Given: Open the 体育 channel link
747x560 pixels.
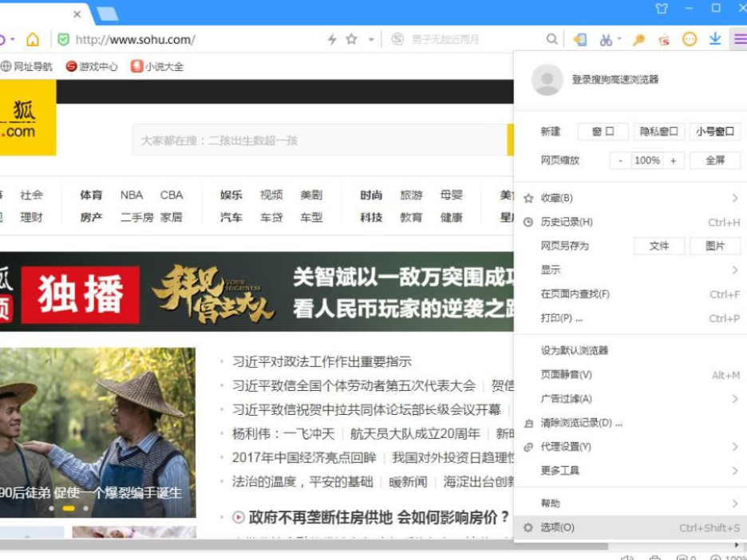Looking at the screenshot, I should pyautogui.click(x=91, y=195).
